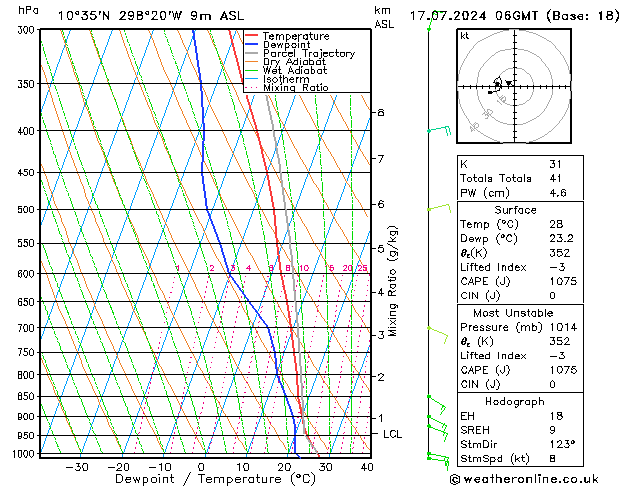The height and width of the screenshot is (486, 629).
Task: Click the Most Unstable section heading
Action: pos(513,313)
